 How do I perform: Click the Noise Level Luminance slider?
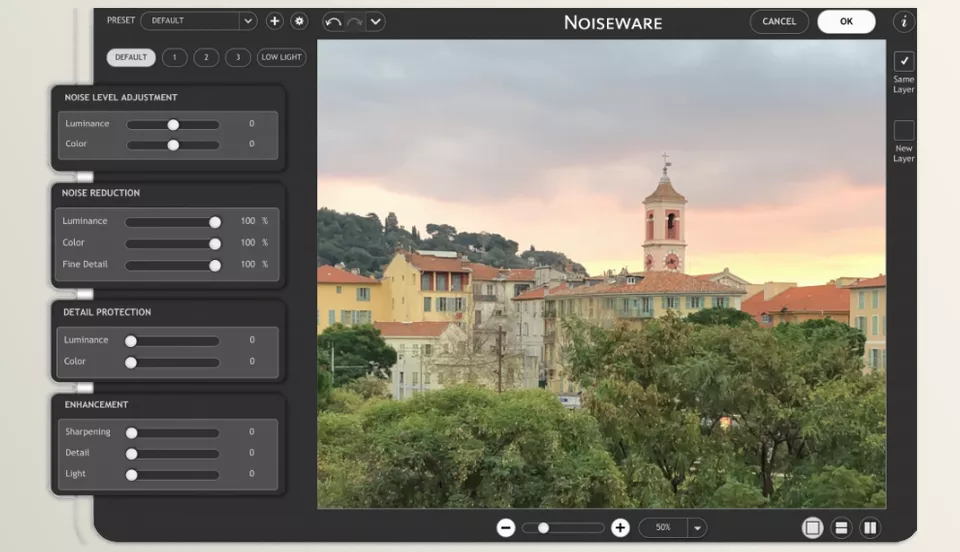pos(173,125)
